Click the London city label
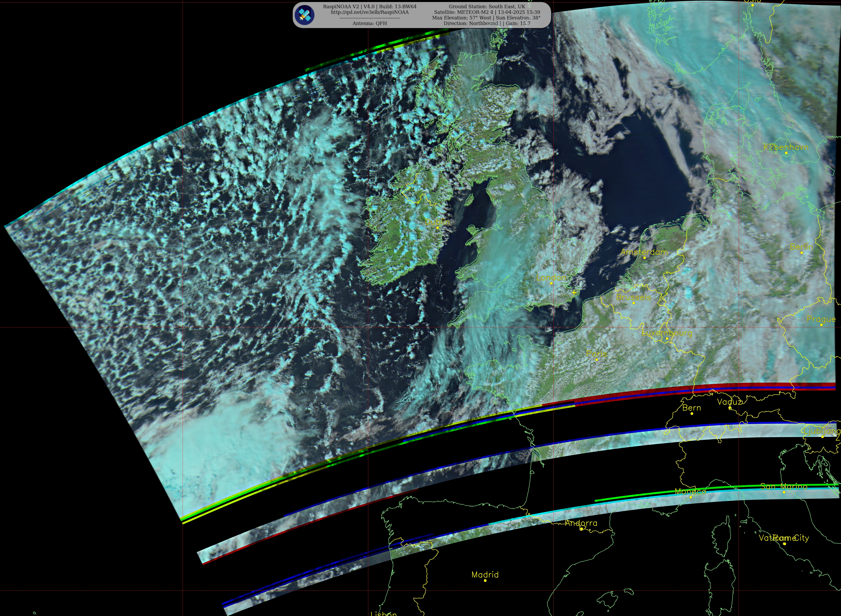The width and height of the screenshot is (841, 616). click(551, 277)
